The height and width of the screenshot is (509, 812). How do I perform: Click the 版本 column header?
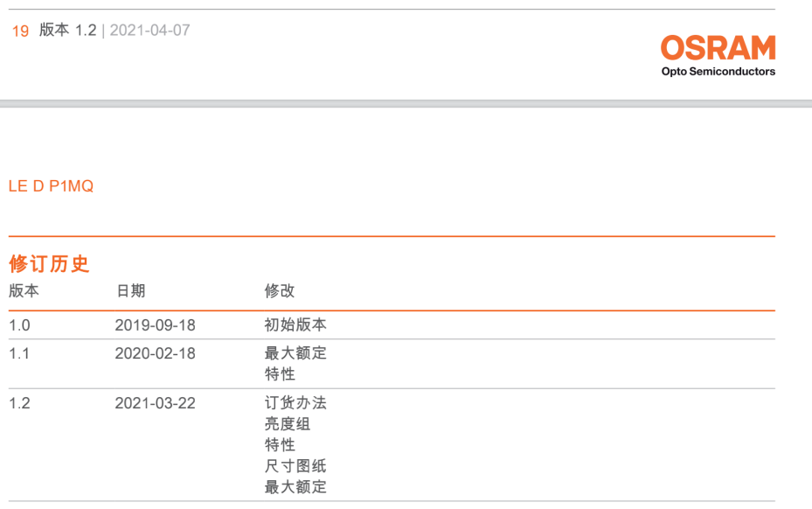tap(24, 290)
